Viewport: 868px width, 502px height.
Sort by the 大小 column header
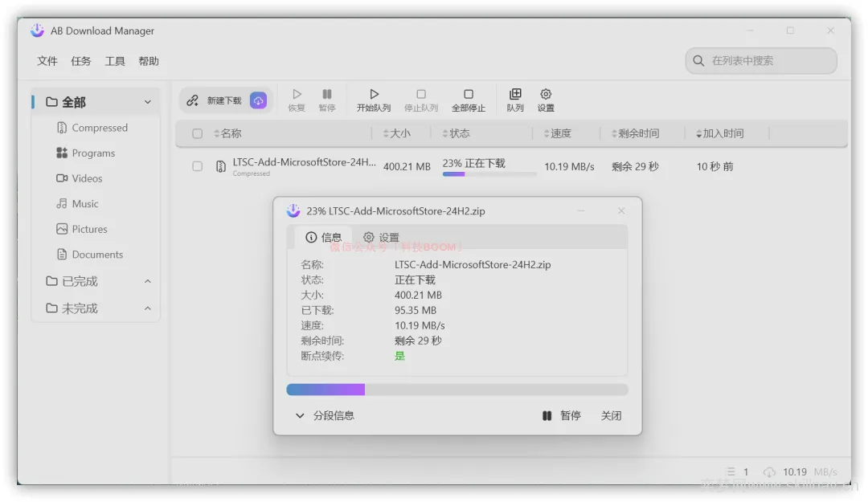pos(396,133)
